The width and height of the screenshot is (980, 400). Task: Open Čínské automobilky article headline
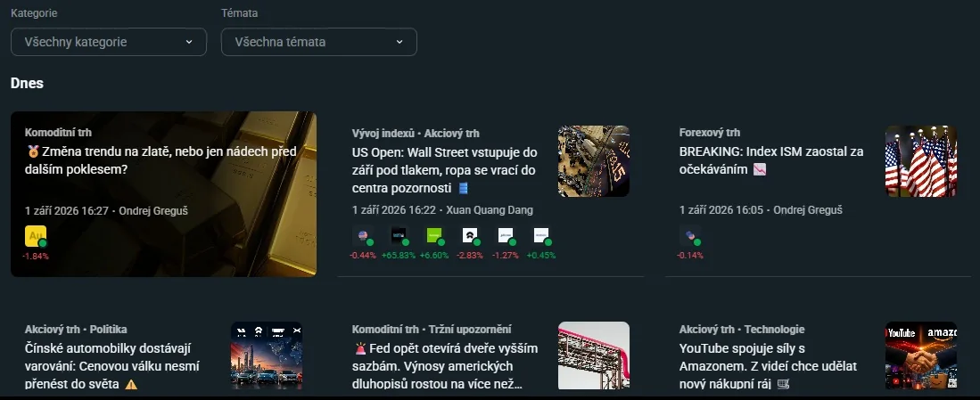click(x=111, y=366)
